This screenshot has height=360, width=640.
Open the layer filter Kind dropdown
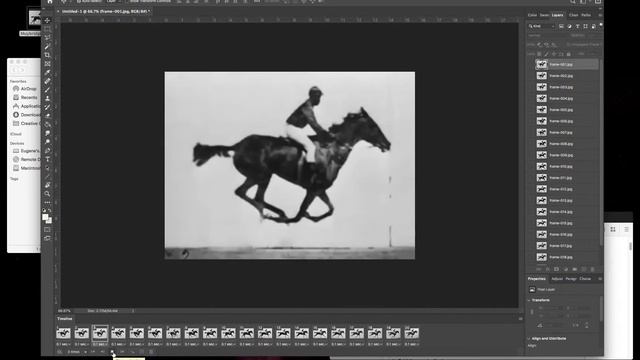click(x=542, y=26)
